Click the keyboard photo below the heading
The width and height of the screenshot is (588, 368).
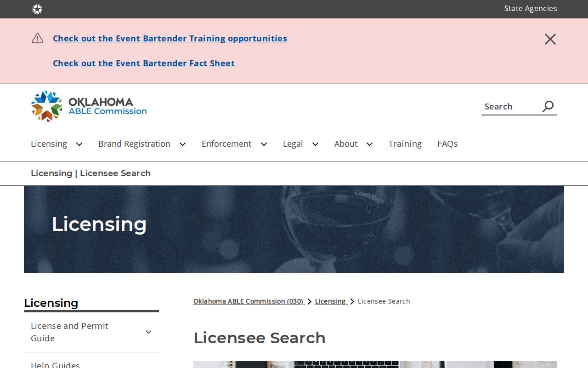coord(375,364)
